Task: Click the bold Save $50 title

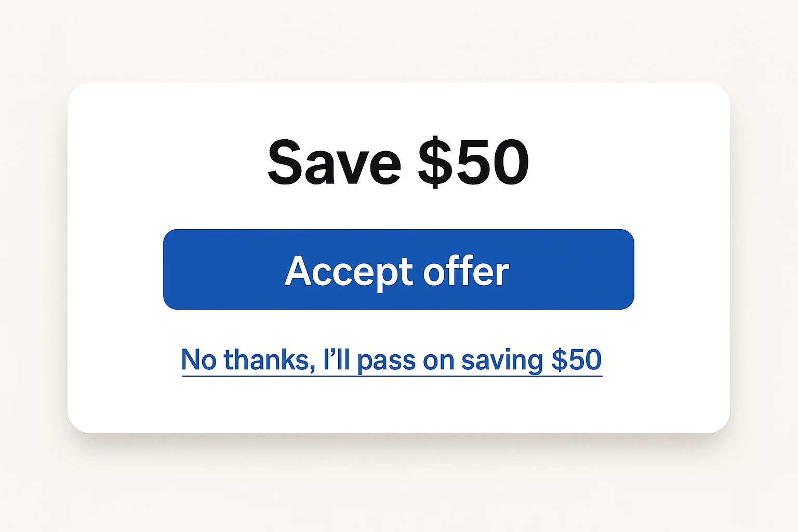Action: [398, 163]
